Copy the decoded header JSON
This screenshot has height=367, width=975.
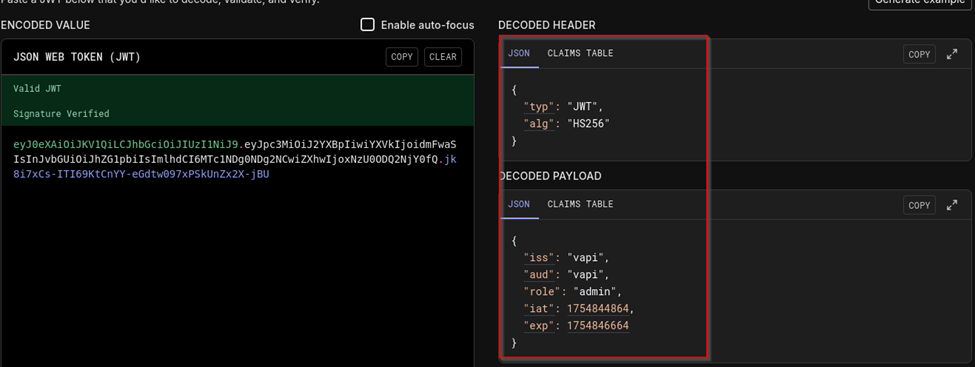(919, 54)
